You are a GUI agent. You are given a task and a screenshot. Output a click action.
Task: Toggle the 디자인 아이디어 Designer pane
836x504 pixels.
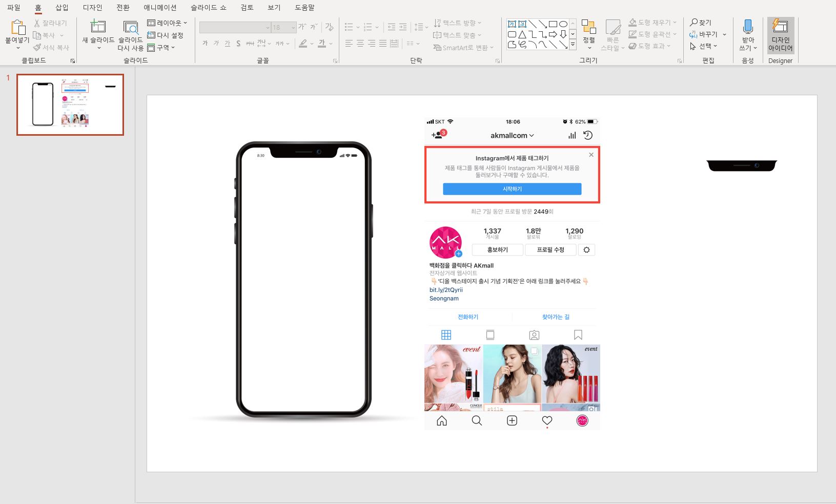[781, 35]
